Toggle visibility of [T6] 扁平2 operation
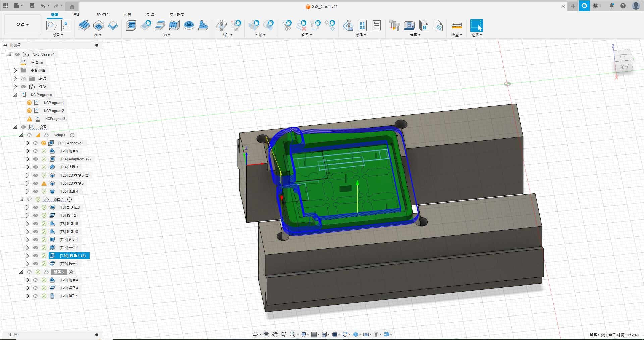Viewport: 644px width, 340px height. point(36,215)
